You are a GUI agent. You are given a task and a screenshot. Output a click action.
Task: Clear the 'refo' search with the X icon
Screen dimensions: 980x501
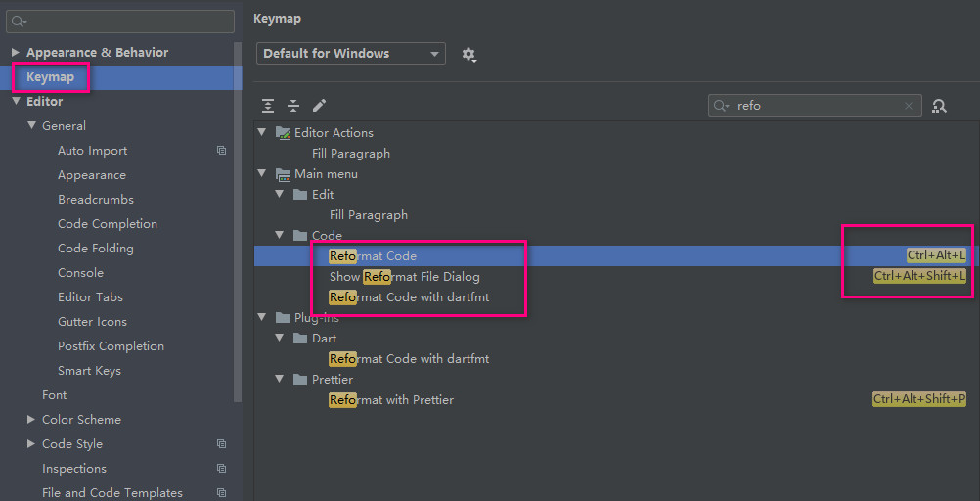[x=909, y=106]
